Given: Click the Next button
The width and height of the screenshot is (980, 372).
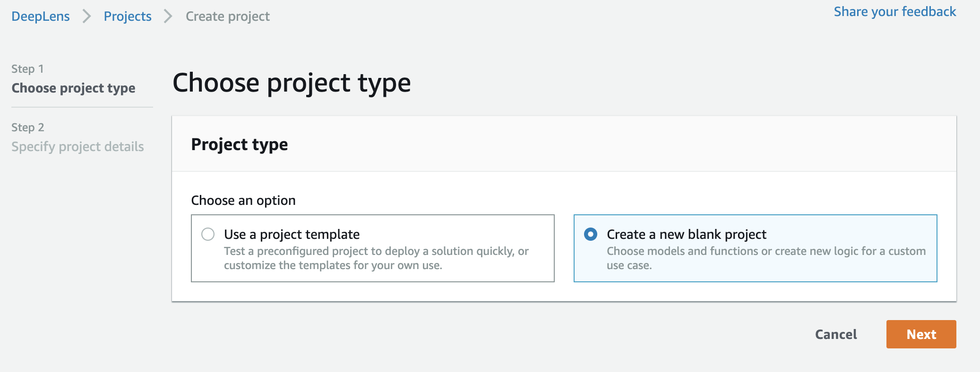Looking at the screenshot, I should (921, 334).
